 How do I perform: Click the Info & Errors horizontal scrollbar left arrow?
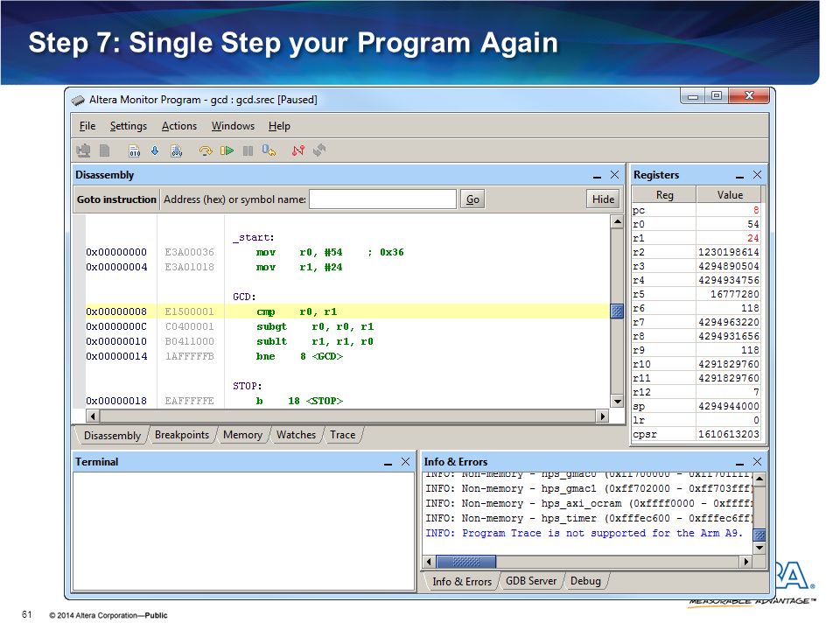(x=429, y=562)
